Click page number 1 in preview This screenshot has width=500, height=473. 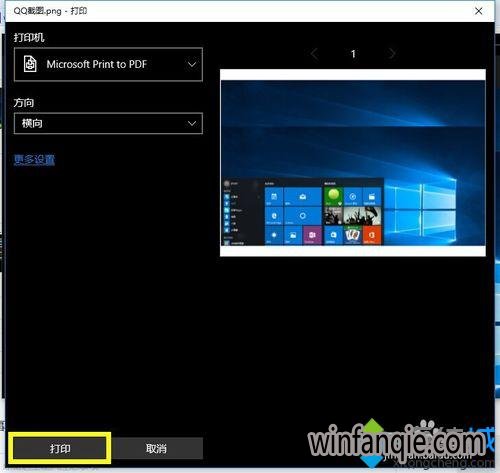(x=353, y=54)
